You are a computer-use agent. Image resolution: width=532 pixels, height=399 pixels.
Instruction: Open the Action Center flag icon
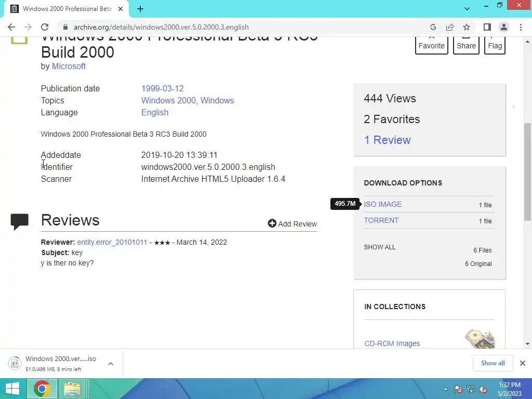pyautogui.click(x=458, y=389)
